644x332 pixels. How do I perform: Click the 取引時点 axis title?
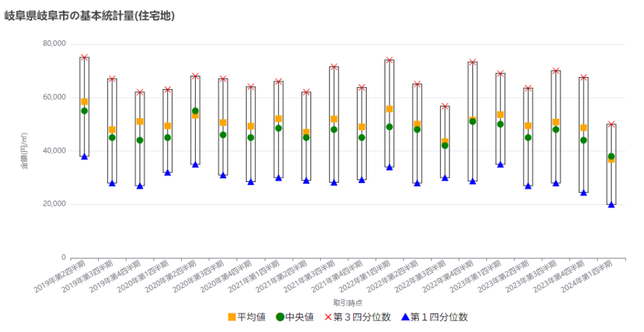[x=348, y=303]
